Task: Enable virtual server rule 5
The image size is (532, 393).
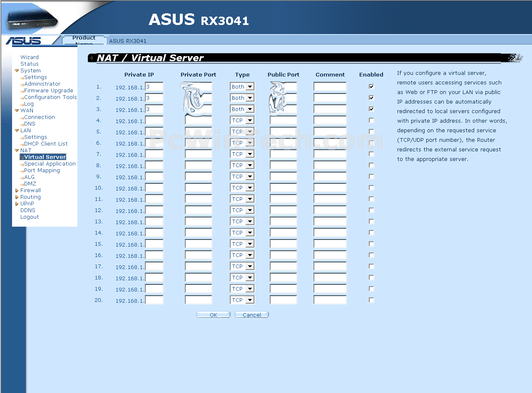Action: coord(371,131)
